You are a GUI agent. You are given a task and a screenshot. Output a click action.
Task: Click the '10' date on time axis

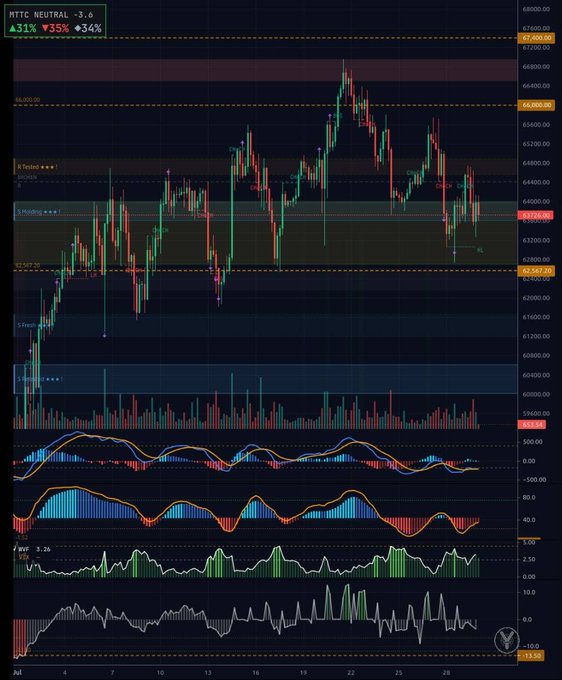coord(160,673)
